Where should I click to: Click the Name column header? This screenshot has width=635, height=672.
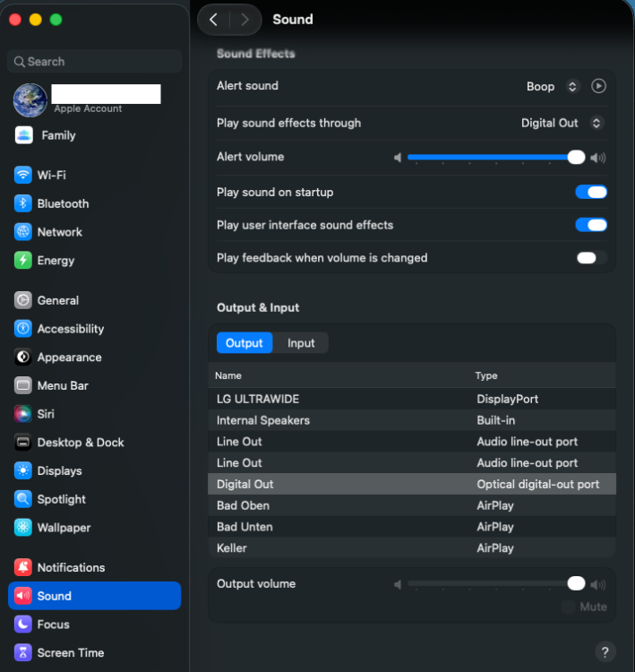tap(228, 375)
